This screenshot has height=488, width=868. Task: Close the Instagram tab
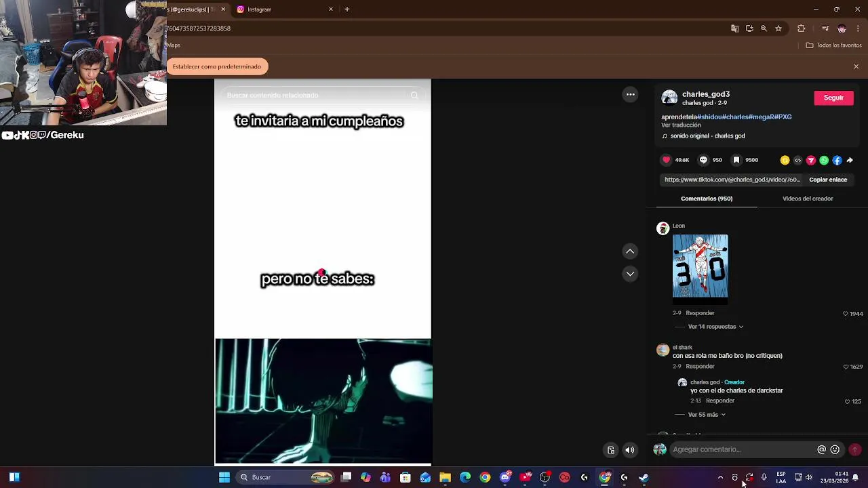[x=331, y=9]
